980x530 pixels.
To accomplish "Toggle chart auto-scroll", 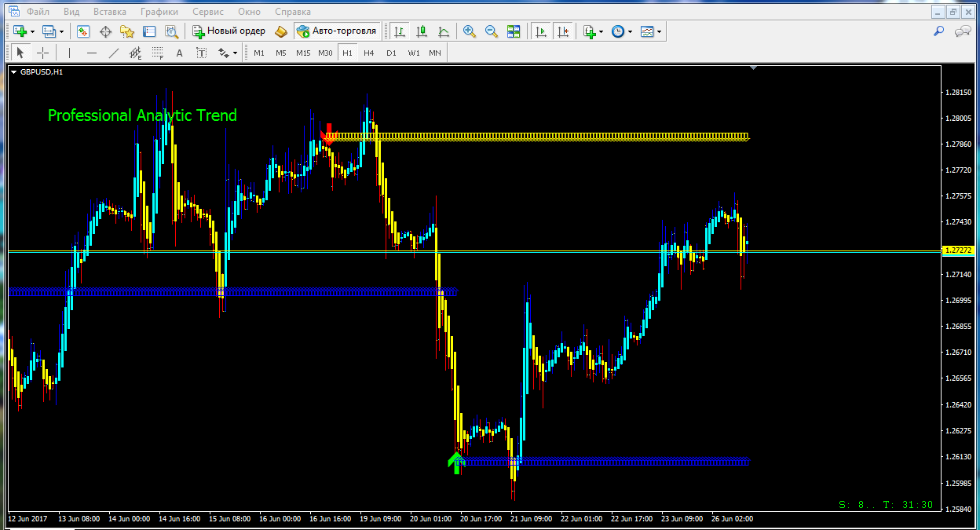I will (540, 31).
